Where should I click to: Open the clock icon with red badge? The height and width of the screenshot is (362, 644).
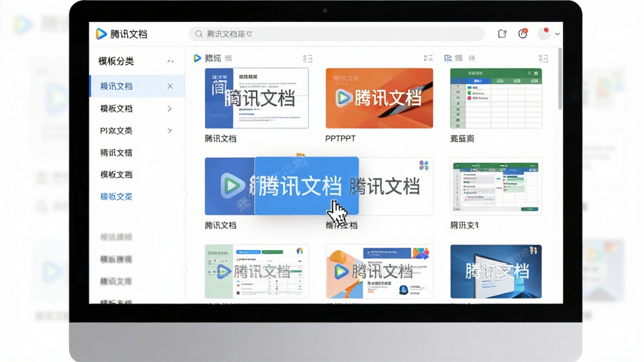tap(523, 34)
